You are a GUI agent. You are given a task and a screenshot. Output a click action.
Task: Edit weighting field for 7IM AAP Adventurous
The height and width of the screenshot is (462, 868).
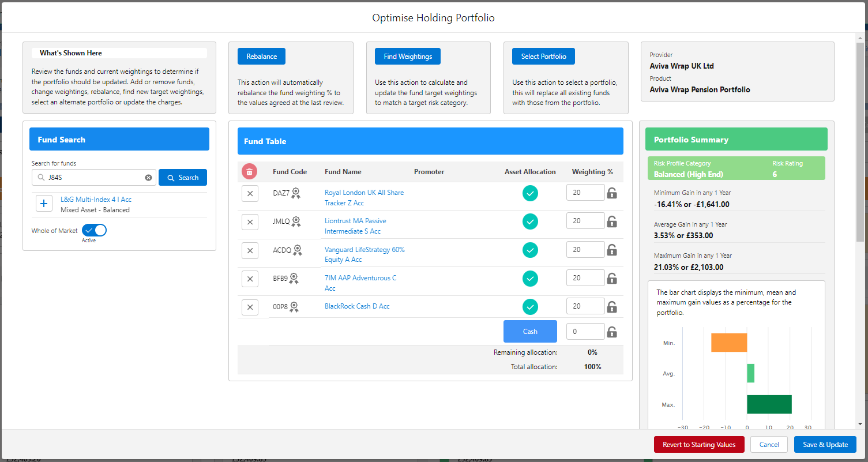585,278
